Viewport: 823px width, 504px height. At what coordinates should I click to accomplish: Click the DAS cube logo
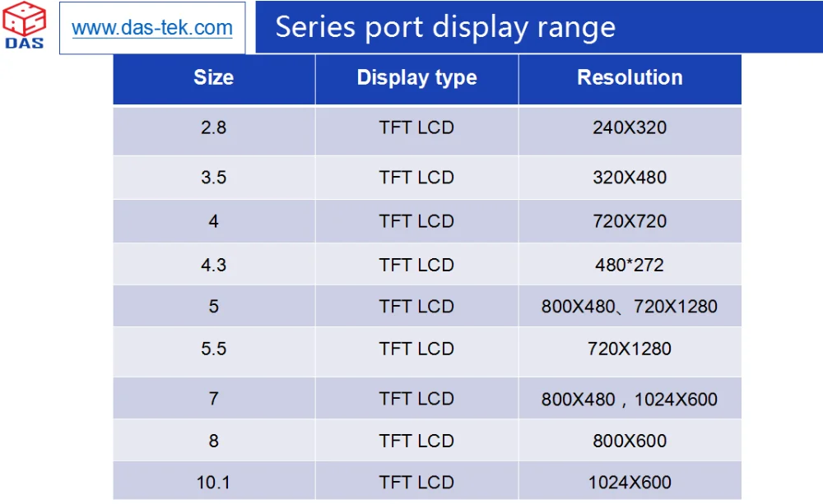[24, 25]
